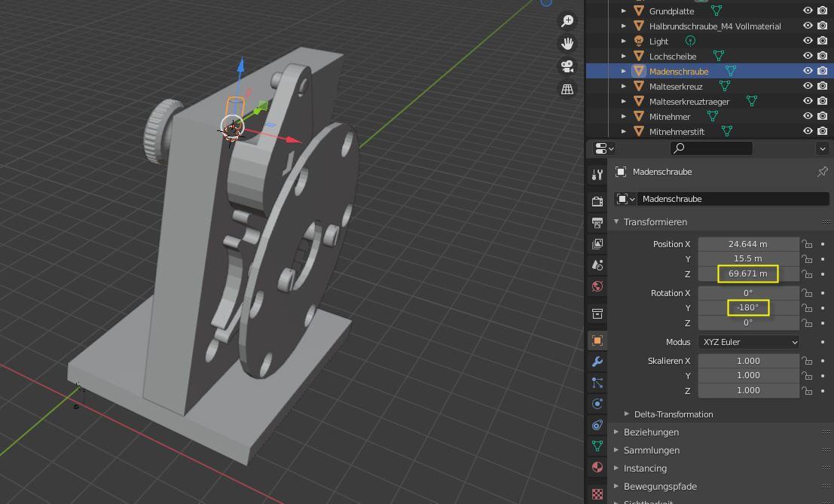This screenshot has height=504, width=834.
Task: Open the Object Constraints properties icon
Action: (597, 425)
